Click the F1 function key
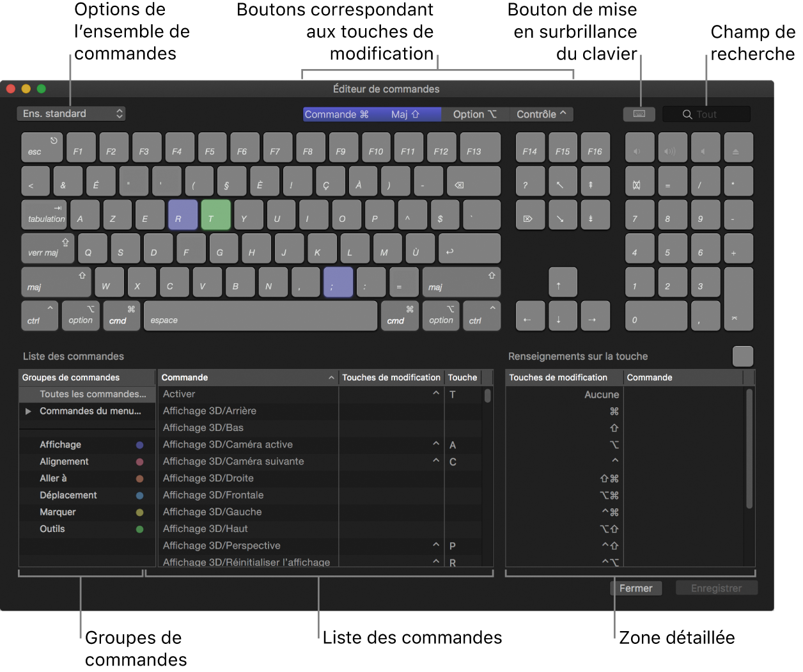This screenshot has height=672, width=803. click(81, 148)
